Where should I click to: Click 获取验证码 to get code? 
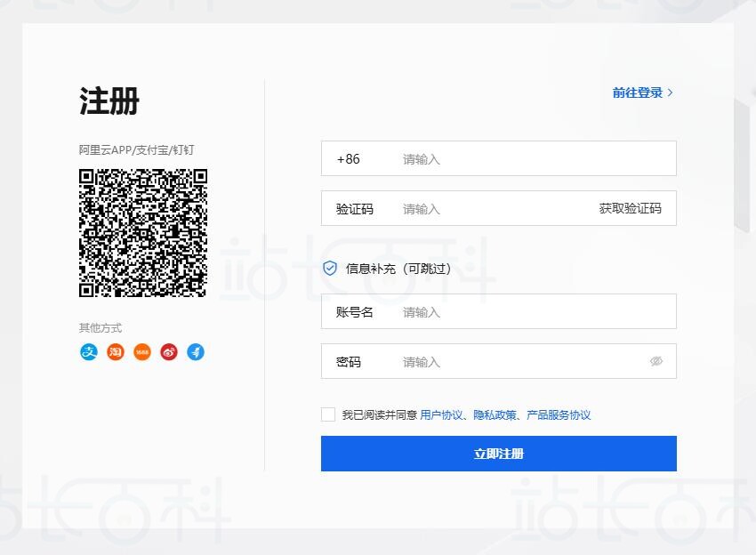click(631, 208)
